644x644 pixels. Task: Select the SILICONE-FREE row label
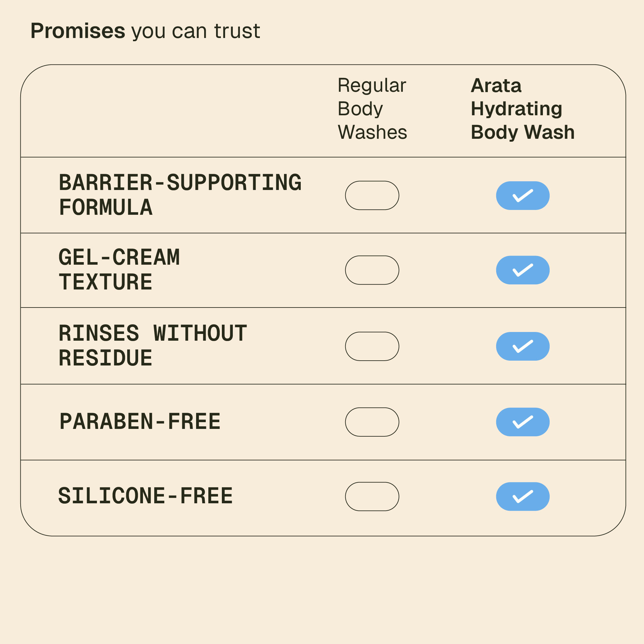(x=145, y=496)
